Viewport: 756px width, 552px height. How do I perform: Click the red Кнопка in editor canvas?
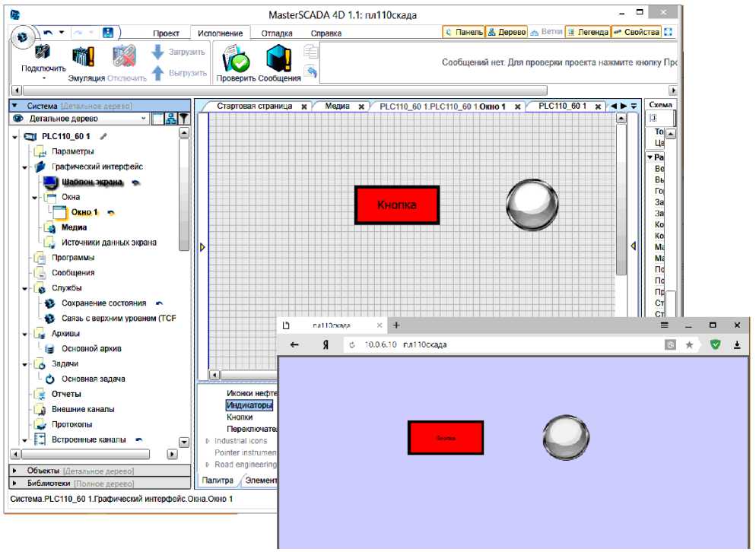397,205
